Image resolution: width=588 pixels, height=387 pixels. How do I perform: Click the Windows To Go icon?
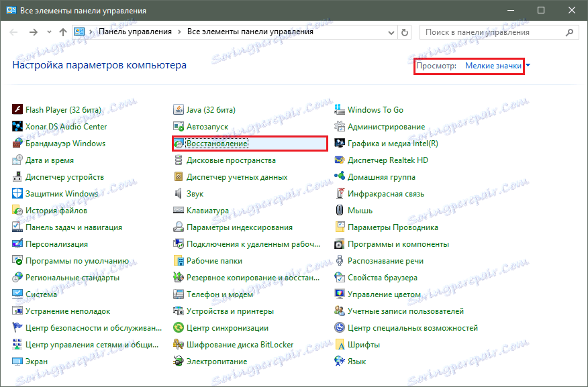coord(340,110)
